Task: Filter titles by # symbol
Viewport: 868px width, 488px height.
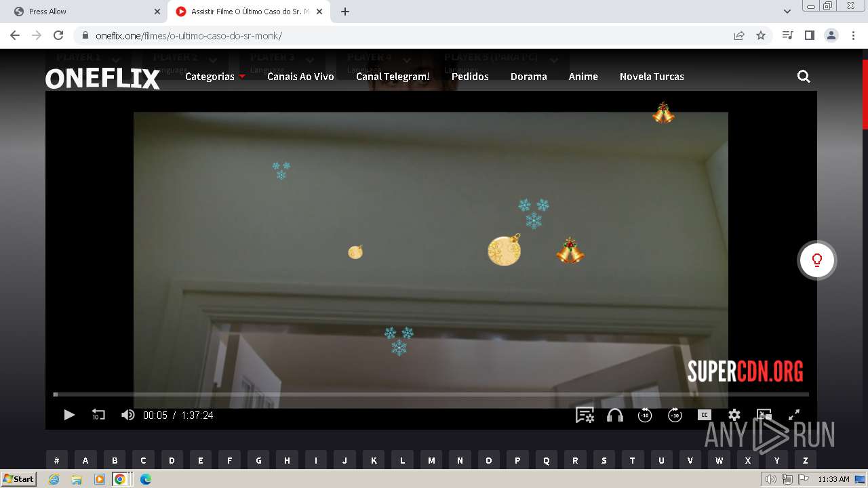Action: pos(57,460)
